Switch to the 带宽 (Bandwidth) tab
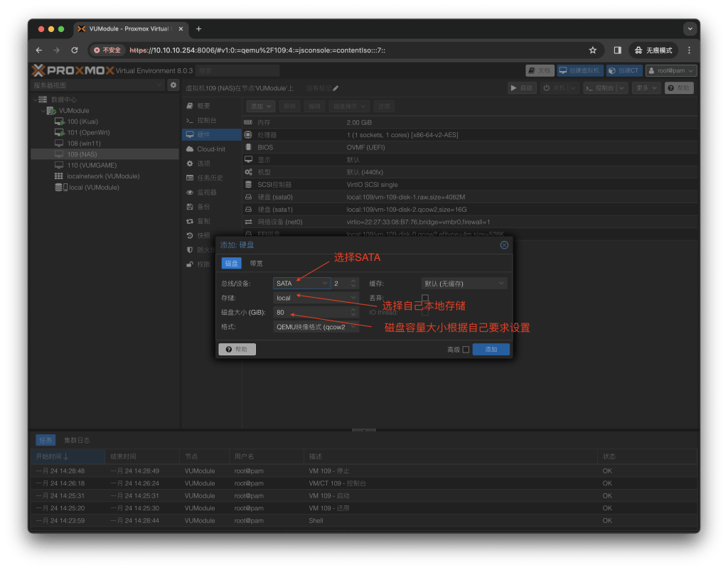 point(256,264)
